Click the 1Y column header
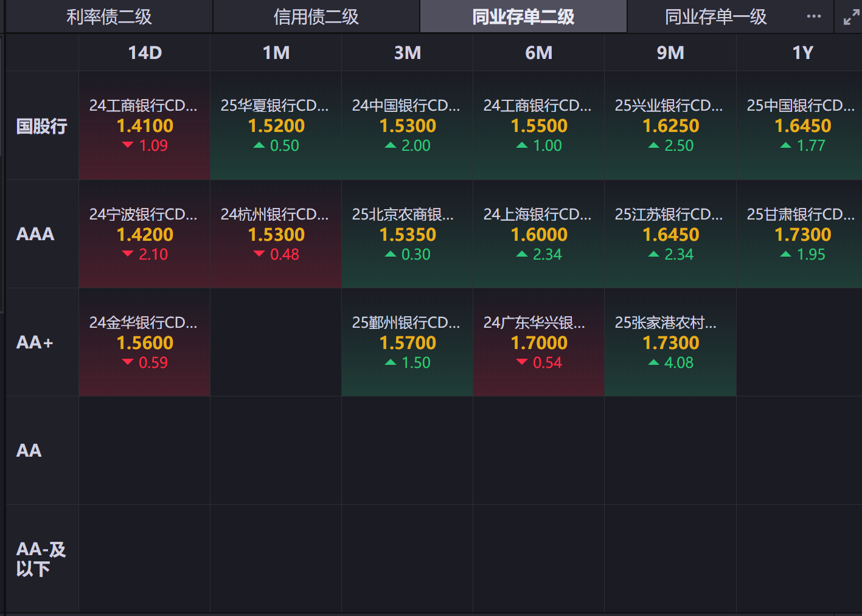The height and width of the screenshot is (616, 862). [802, 53]
